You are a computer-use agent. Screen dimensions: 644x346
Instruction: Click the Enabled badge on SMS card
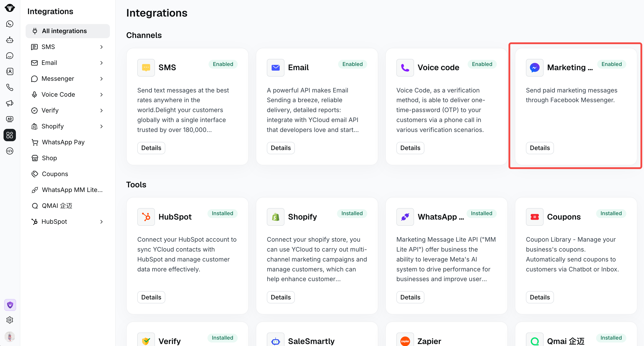[x=223, y=64]
